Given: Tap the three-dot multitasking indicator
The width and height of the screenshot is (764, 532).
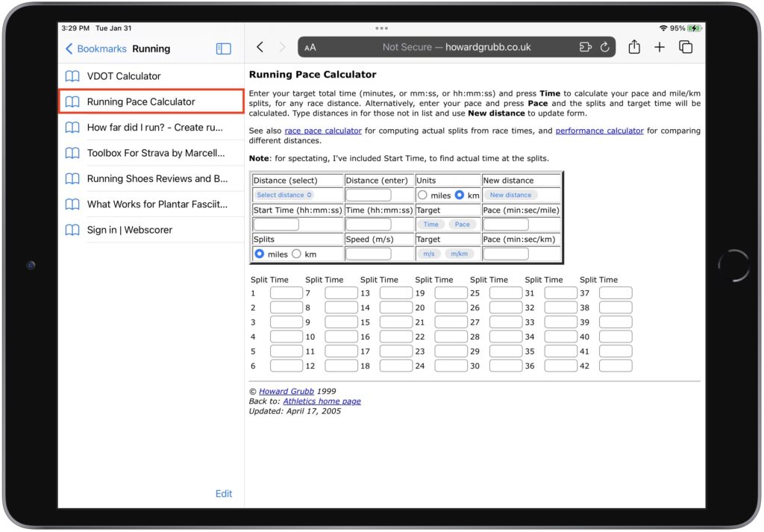Looking at the screenshot, I should pos(381,28).
